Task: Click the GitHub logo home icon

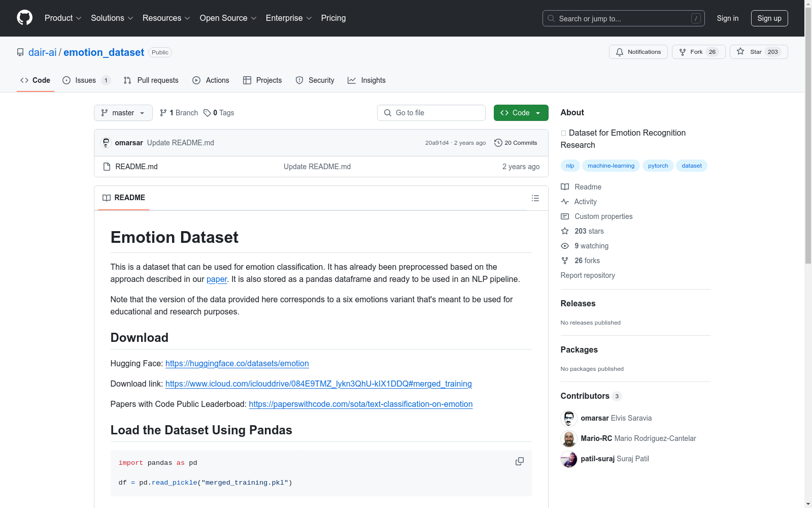Action: [x=24, y=18]
